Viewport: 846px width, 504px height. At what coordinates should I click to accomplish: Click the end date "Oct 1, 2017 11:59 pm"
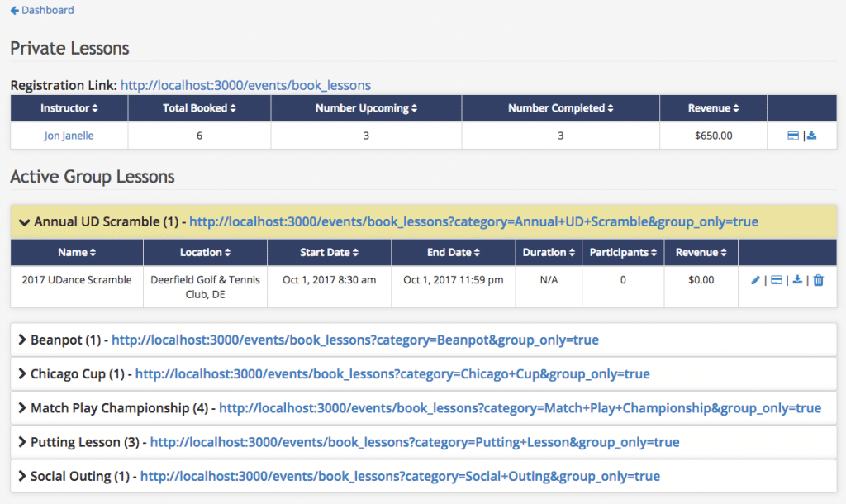click(454, 279)
